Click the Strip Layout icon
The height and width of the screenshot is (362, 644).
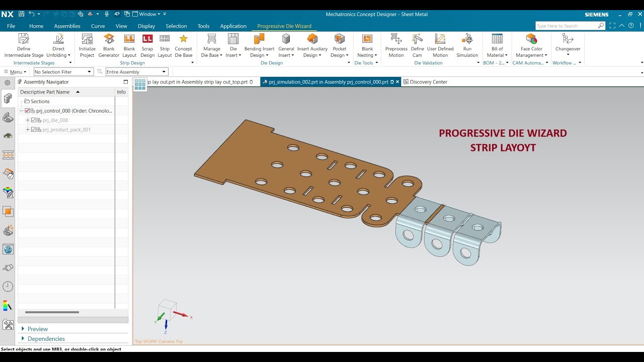pyautogui.click(x=165, y=39)
